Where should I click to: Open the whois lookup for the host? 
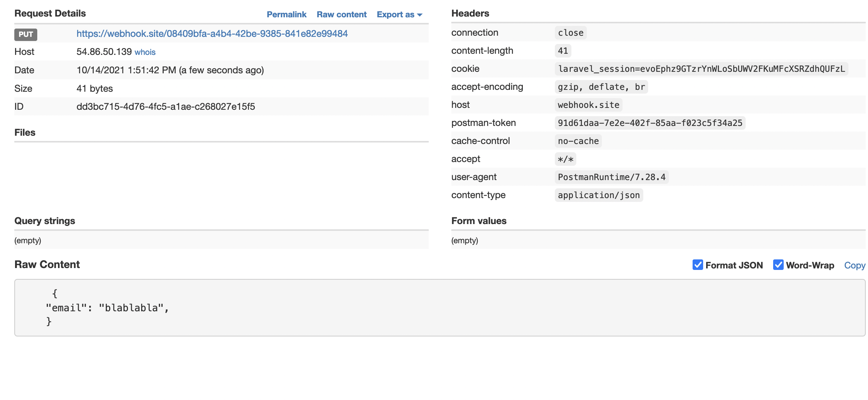[x=145, y=52]
